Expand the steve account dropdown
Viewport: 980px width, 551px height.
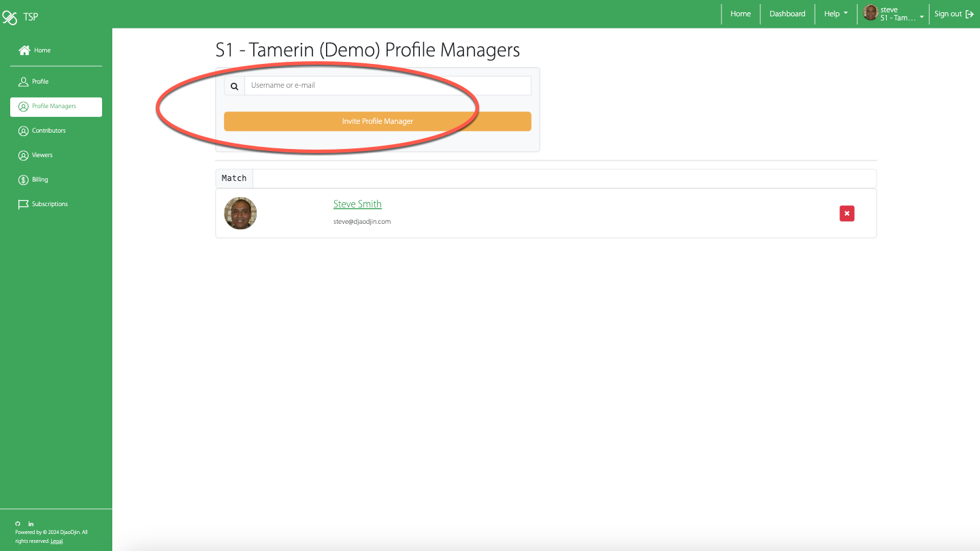[x=894, y=14]
